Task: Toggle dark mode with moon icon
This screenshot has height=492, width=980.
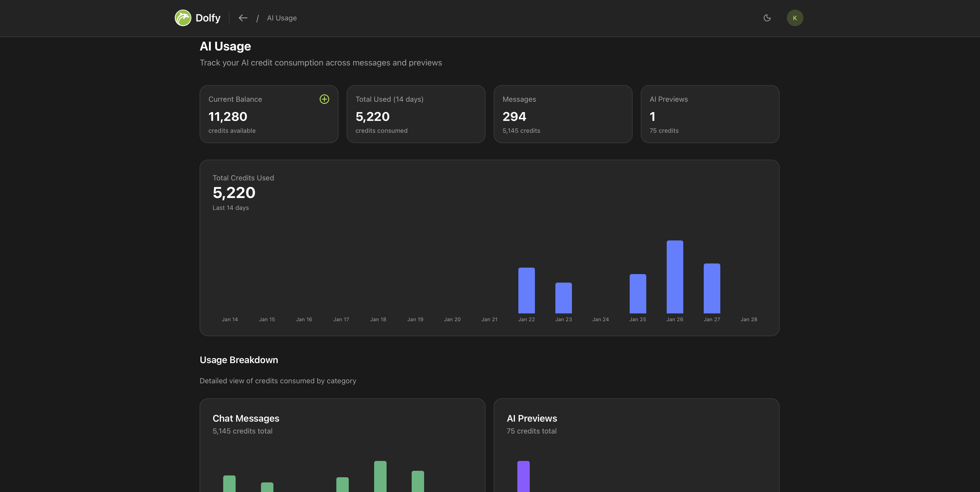Action: [767, 18]
